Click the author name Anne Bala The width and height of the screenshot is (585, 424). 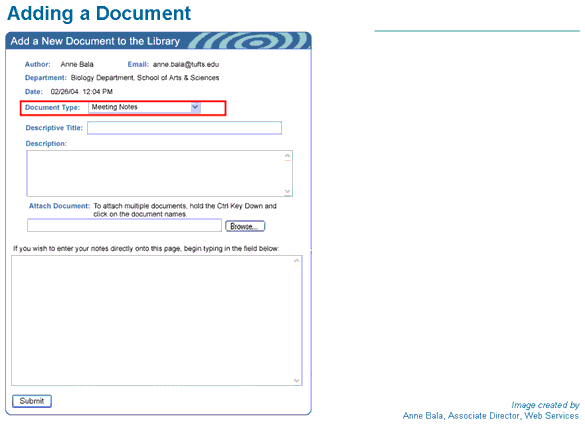(x=77, y=64)
